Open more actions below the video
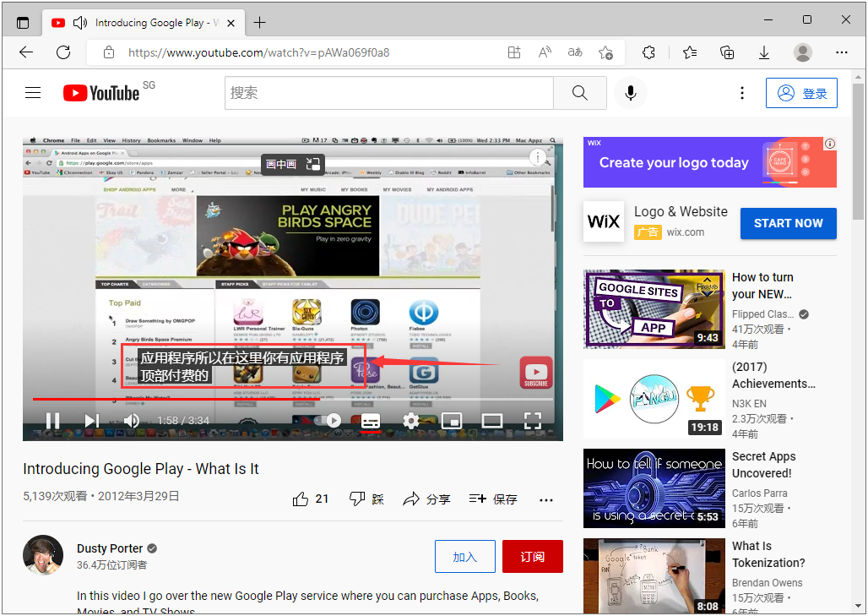 [x=545, y=499]
